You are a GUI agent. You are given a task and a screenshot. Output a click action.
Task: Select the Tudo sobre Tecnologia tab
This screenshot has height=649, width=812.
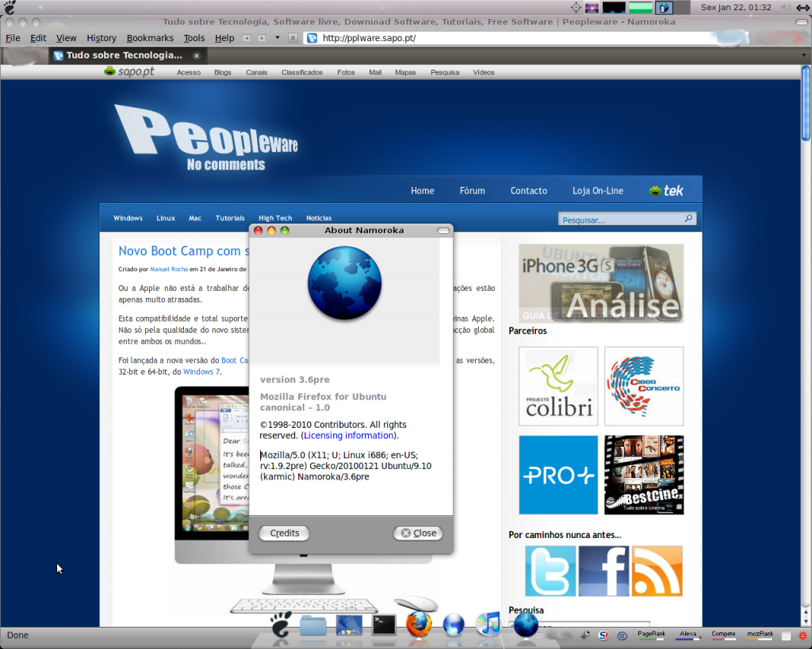[x=128, y=55]
